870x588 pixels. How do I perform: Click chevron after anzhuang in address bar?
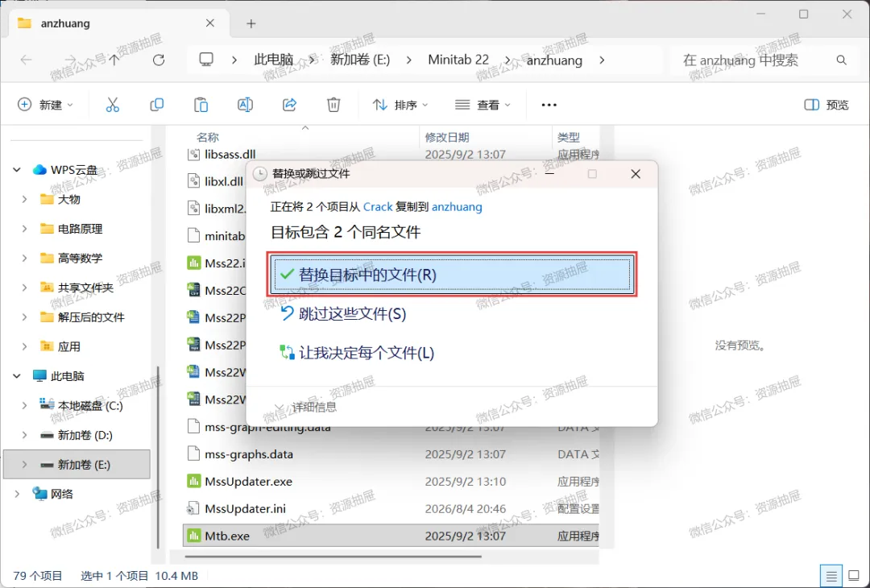click(602, 60)
